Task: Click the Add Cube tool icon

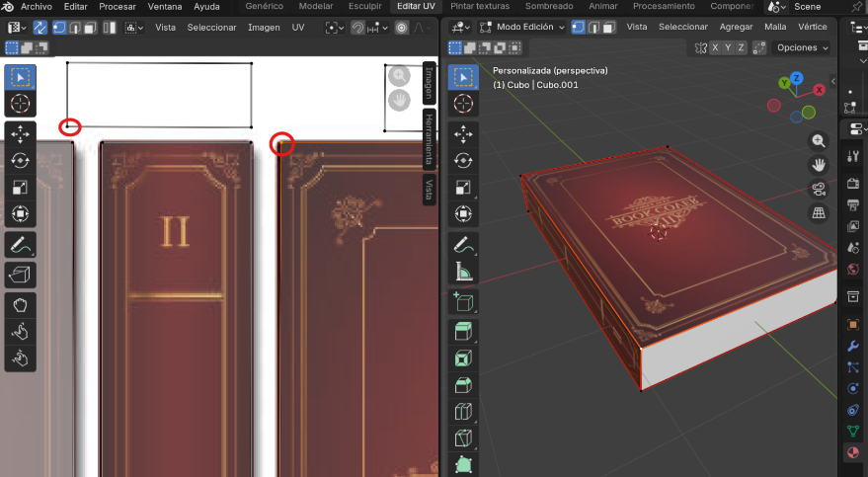Action: click(x=463, y=302)
